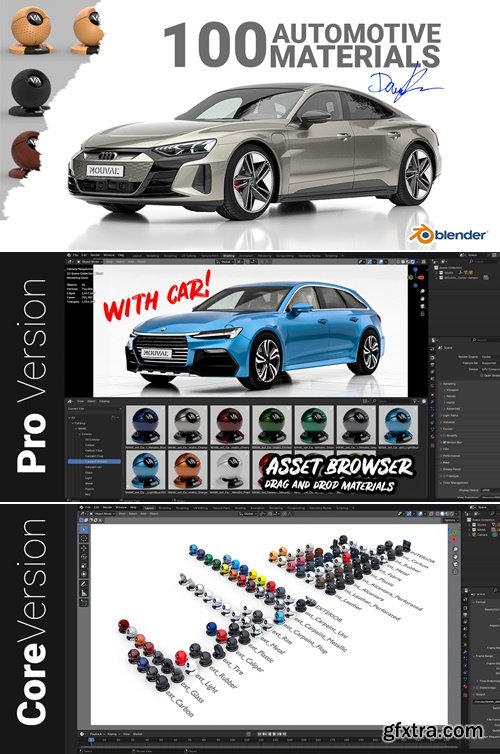Select the Rotate tool in Core window
The height and width of the screenshot is (754, 500).
[84, 557]
